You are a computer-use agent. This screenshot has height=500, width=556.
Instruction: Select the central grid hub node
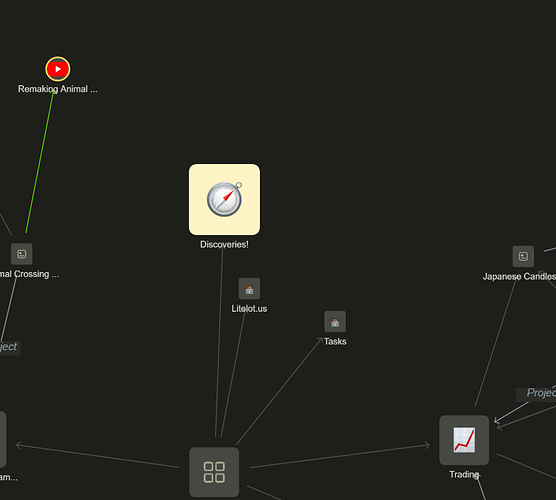214,472
